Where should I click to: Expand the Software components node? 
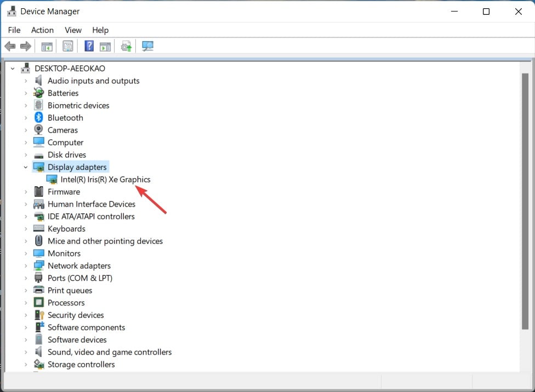26,327
